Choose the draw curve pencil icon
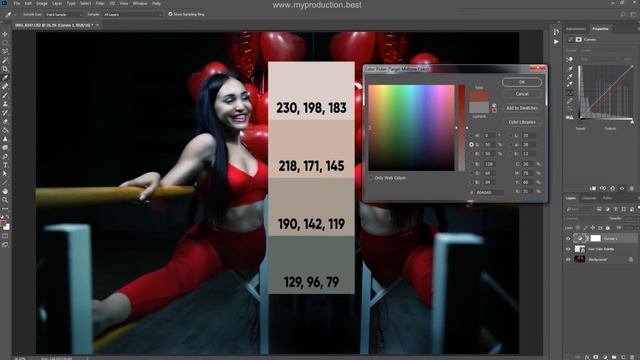Screen dimensions: 640x360 (x=570, y=101)
